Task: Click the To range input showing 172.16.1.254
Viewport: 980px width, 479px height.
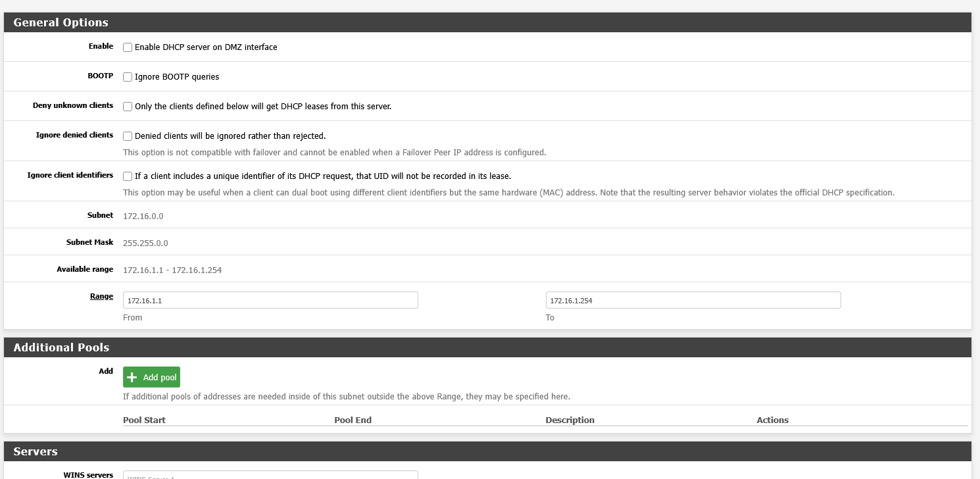Action: point(692,299)
